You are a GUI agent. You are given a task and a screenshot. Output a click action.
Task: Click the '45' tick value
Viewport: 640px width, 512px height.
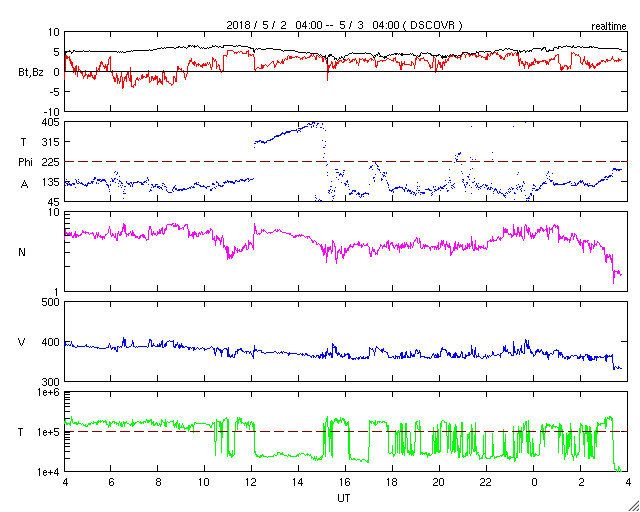tap(54, 202)
